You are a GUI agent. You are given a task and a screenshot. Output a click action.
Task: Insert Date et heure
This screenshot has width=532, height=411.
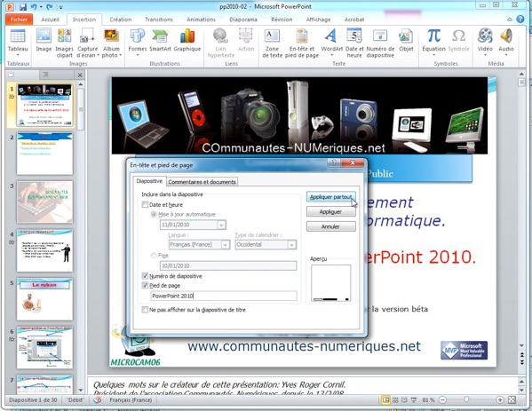354,43
